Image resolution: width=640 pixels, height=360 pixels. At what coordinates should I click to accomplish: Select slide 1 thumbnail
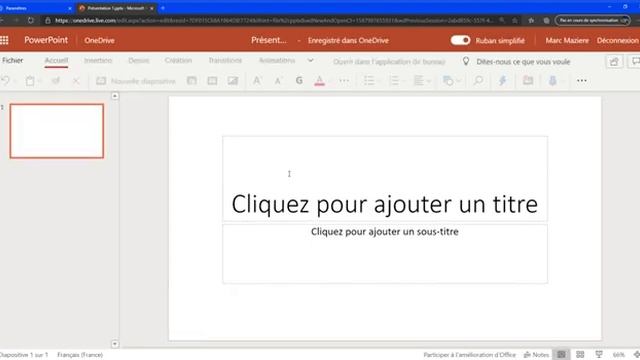click(x=57, y=131)
